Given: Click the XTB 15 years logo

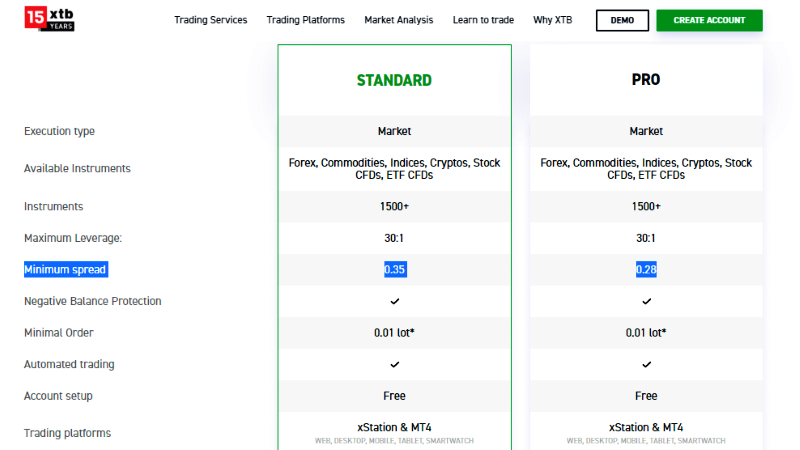Looking at the screenshot, I should (49, 19).
